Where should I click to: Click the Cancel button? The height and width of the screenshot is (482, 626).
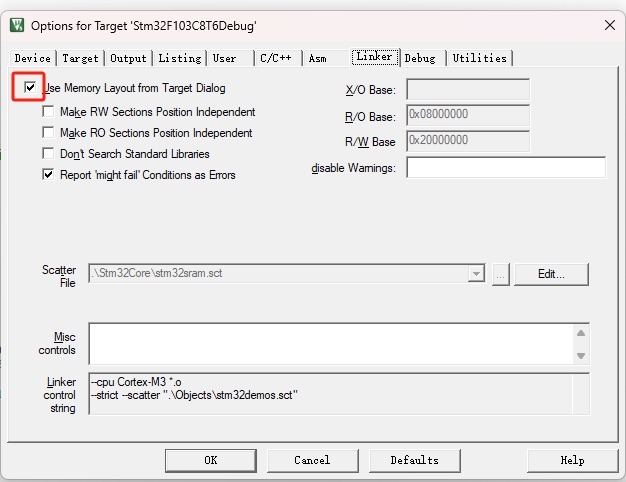pyautogui.click(x=313, y=460)
